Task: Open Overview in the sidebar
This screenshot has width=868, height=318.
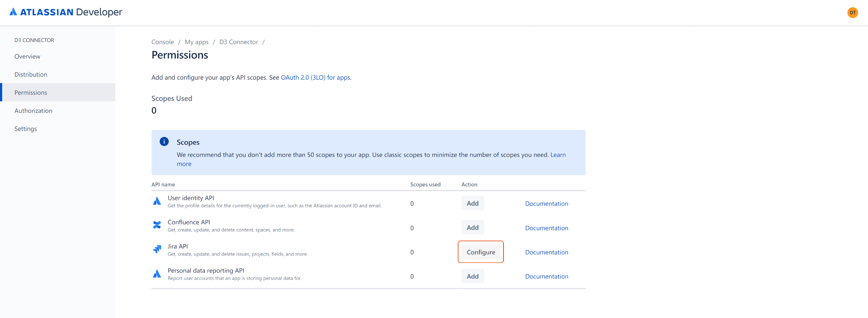Action: click(x=27, y=56)
